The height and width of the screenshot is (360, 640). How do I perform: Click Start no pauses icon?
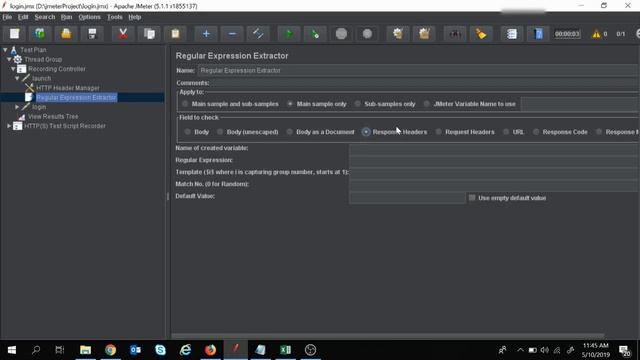pos(315,34)
